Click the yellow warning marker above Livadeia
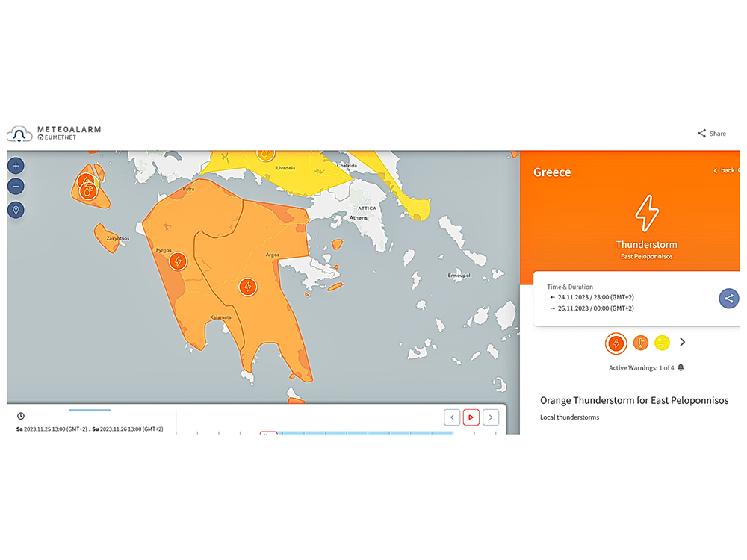747x560 pixels. (264, 154)
